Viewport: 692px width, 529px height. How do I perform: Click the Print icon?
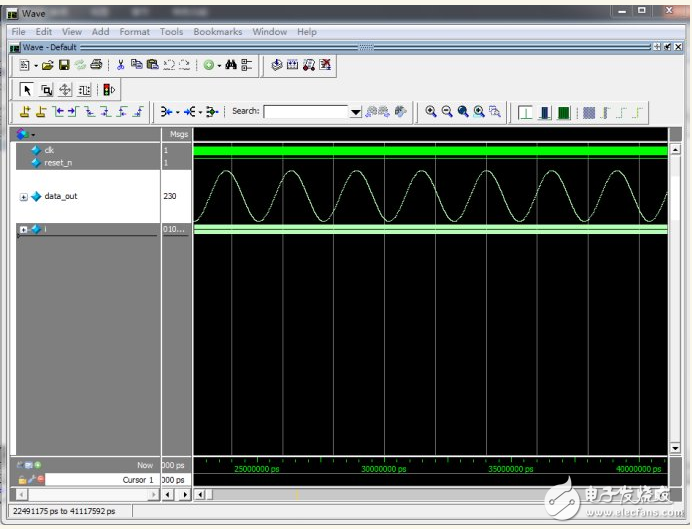pos(96,65)
